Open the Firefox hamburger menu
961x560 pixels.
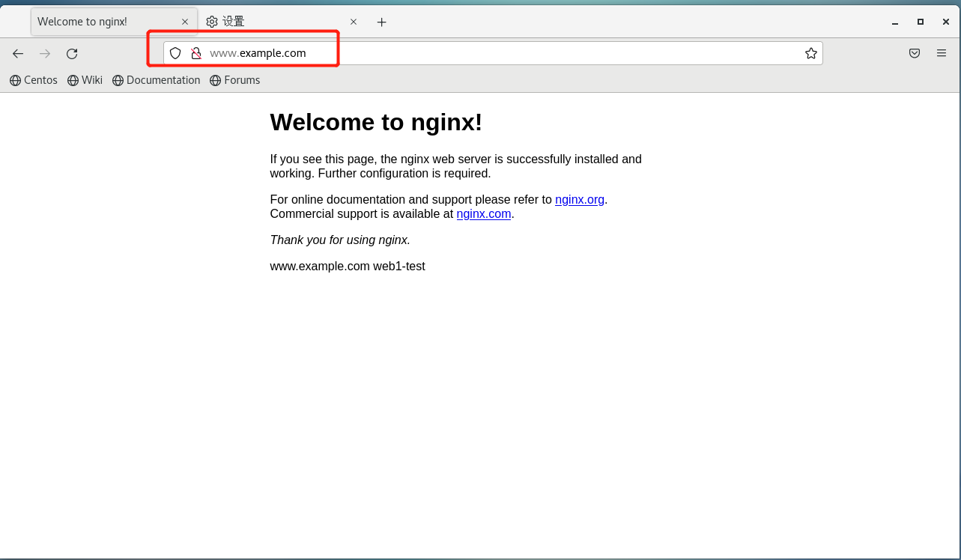[x=942, y=53]
